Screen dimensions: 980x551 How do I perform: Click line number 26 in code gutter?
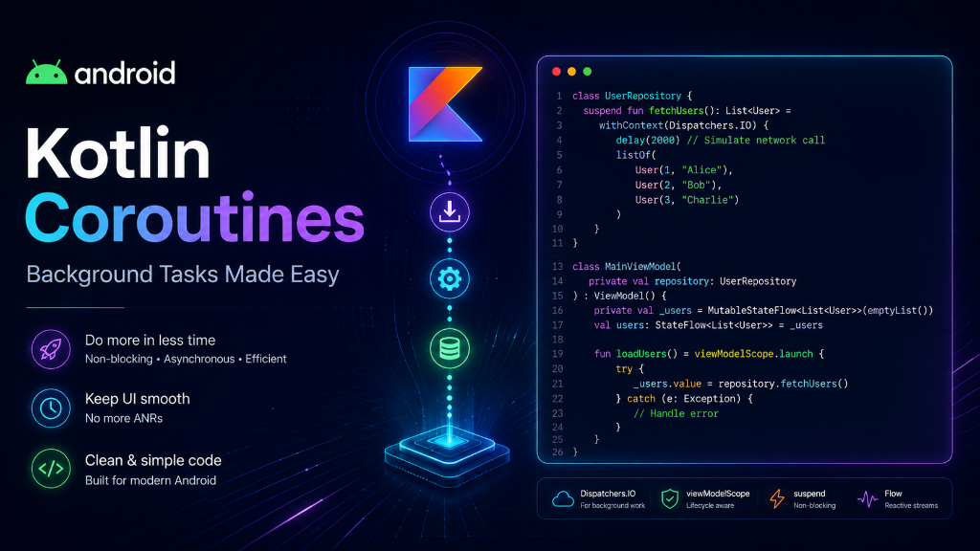[557, 452]
